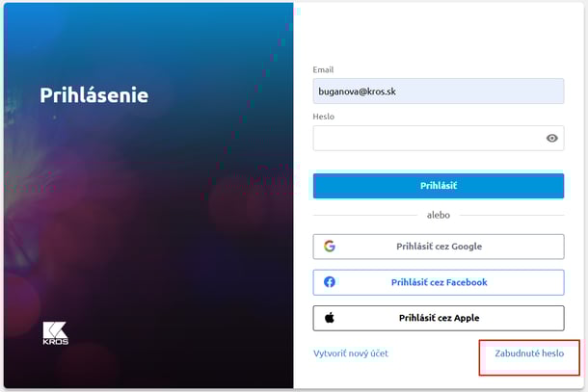Sign in via Prihlásiť cez Google text

coord(440,247)
